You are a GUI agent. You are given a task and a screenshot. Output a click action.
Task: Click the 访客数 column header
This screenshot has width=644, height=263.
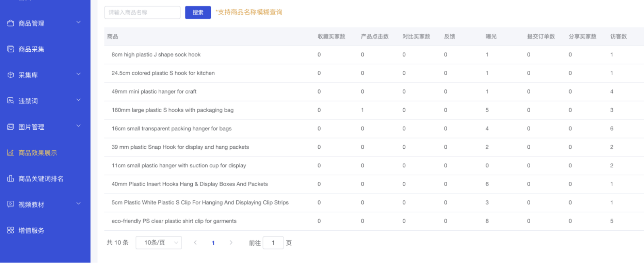click(x=618, y=36)
